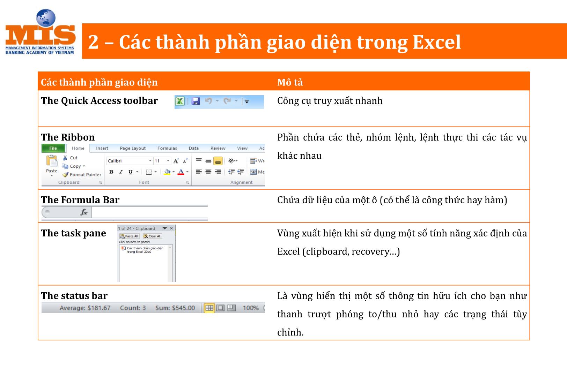This screenshot has width=567, height=392.
Task: Open the Font group dialog launcher
Action: (187, 182)
